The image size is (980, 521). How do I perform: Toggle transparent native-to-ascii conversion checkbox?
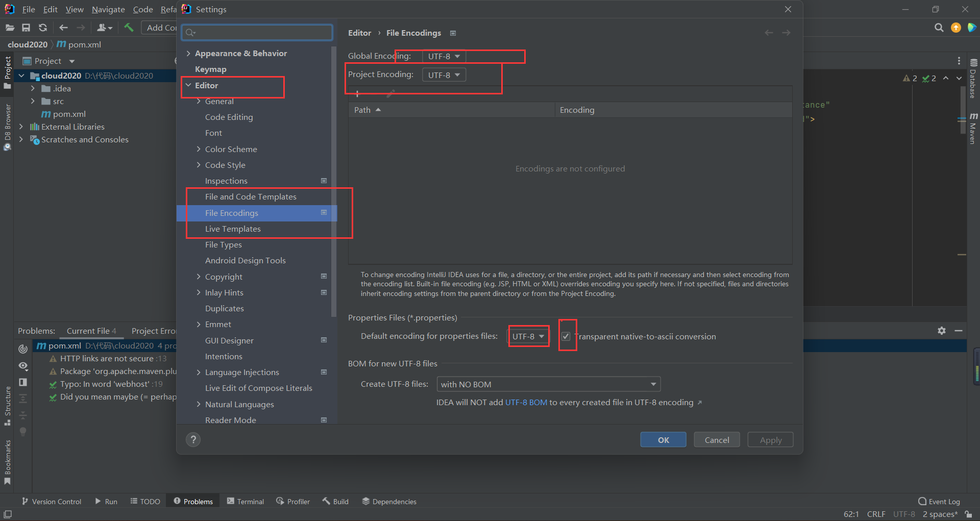coord(566,336)
